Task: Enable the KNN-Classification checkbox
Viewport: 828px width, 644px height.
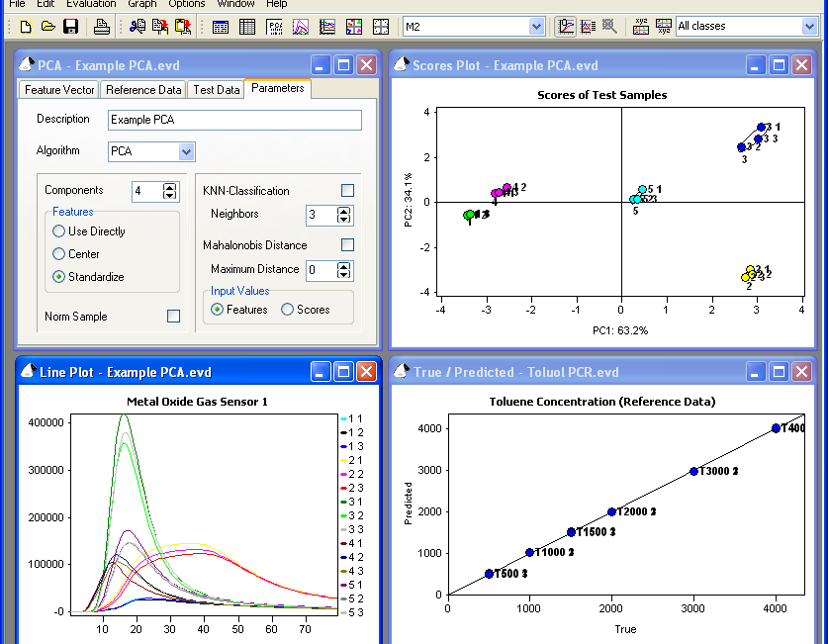Action: tap(347, 191)
